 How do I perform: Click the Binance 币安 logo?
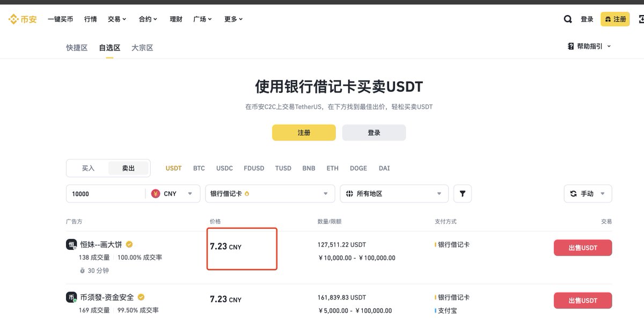coord(22,19)
